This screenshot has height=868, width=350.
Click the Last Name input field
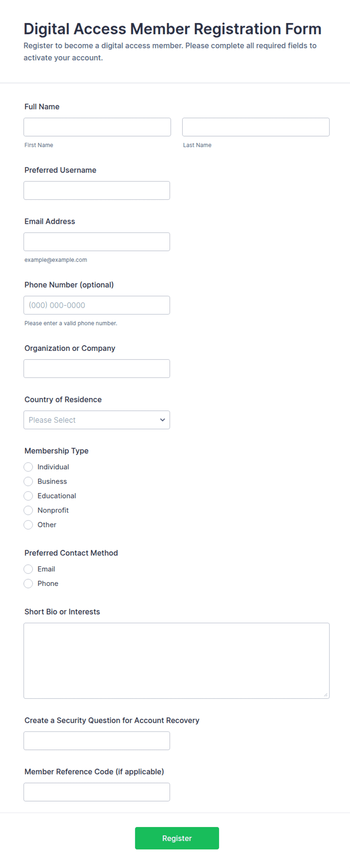coord(256,127)
